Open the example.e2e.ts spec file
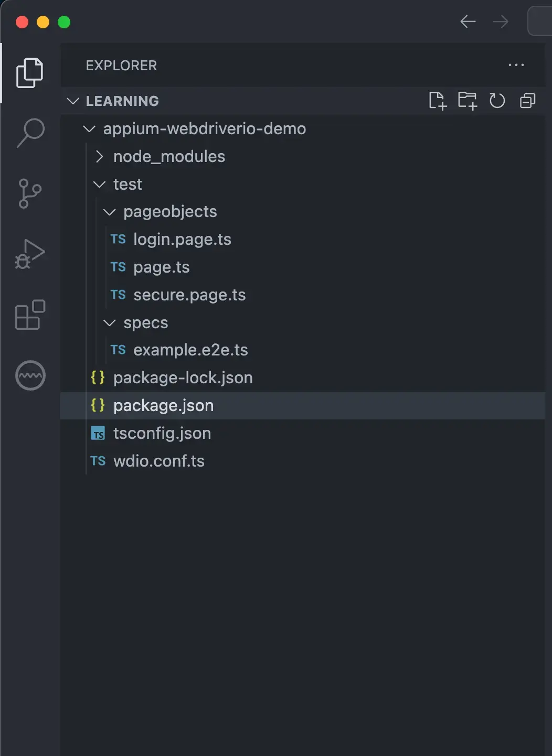The image size is (552, 756). coord(191,350)
